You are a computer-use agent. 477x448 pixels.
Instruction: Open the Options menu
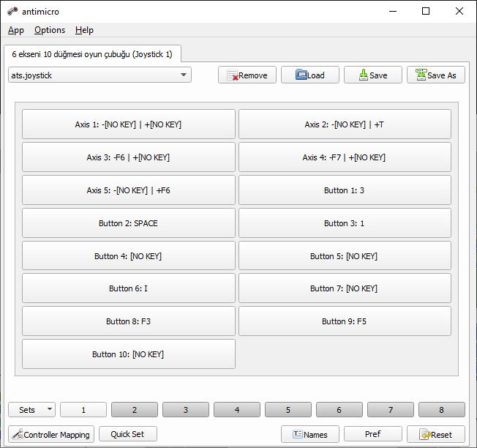[50, 30]
